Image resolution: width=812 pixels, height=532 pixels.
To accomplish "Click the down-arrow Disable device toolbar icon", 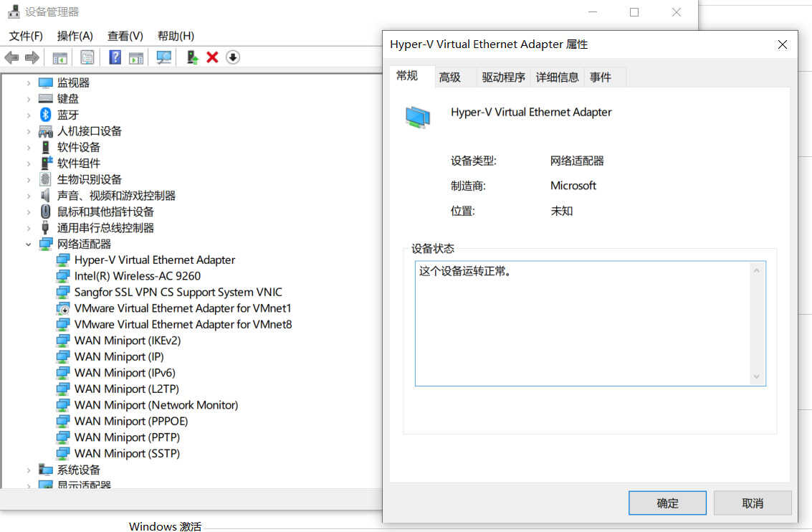I will tap(233, 57).
